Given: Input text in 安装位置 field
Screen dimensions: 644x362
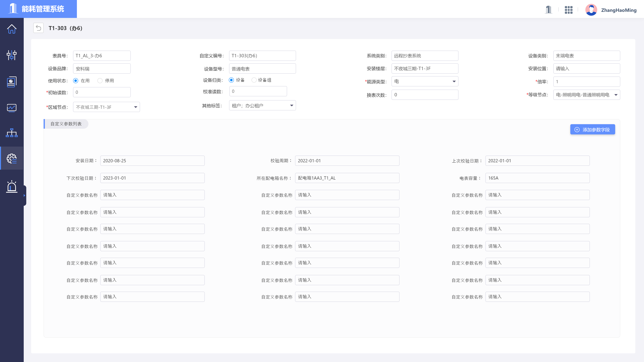Looking at the screenshot, I should 586,68.
